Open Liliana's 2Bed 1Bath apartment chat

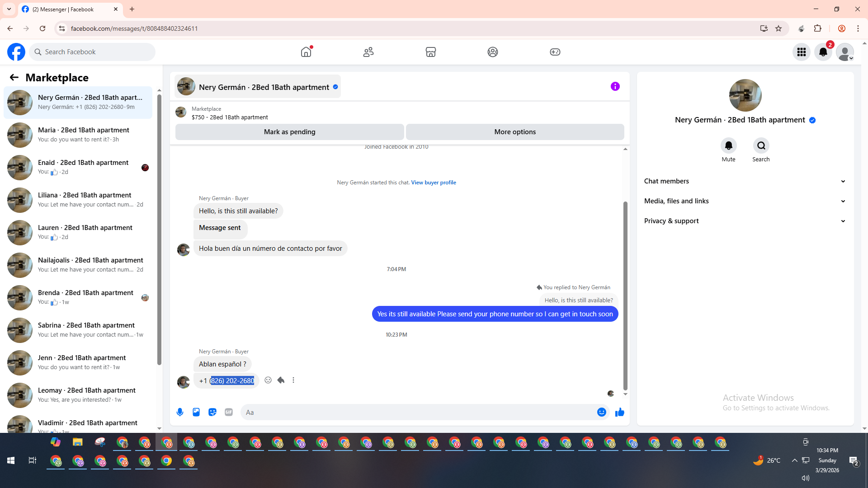(x=78, y=200)
